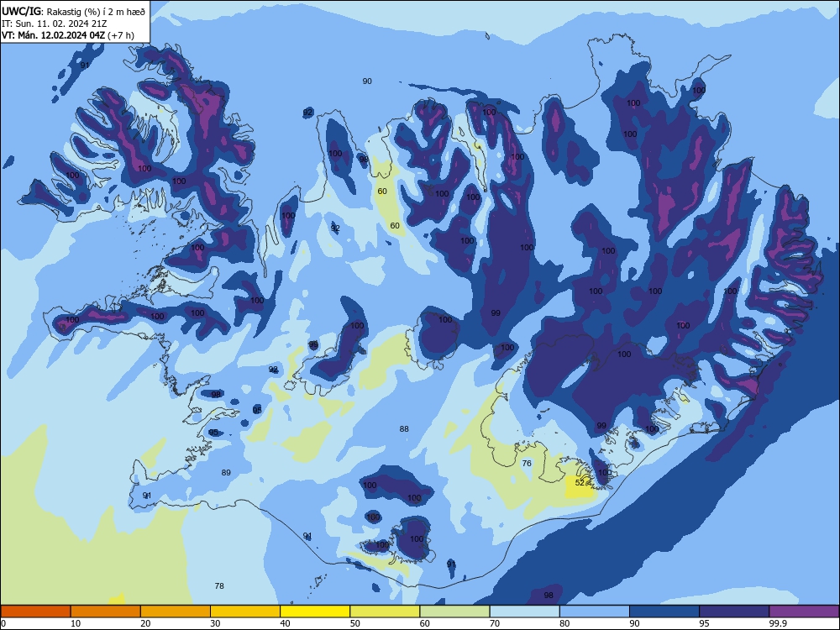Select the '20' label on the color scale

click(145, 623)
